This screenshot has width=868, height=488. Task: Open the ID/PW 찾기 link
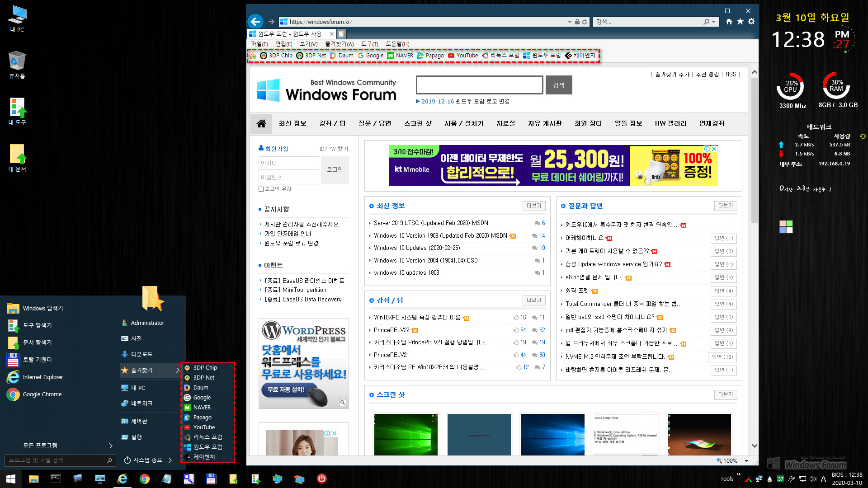click(x=334, y=149)
